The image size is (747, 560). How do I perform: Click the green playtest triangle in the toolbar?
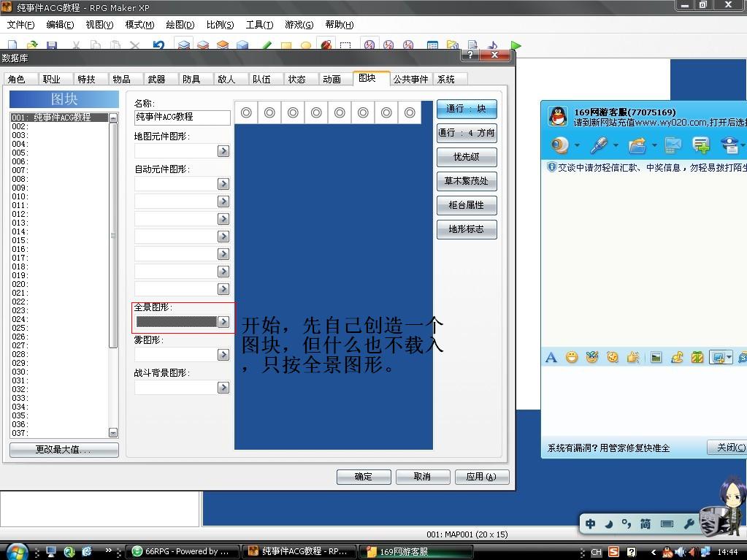tap(516, 45)
